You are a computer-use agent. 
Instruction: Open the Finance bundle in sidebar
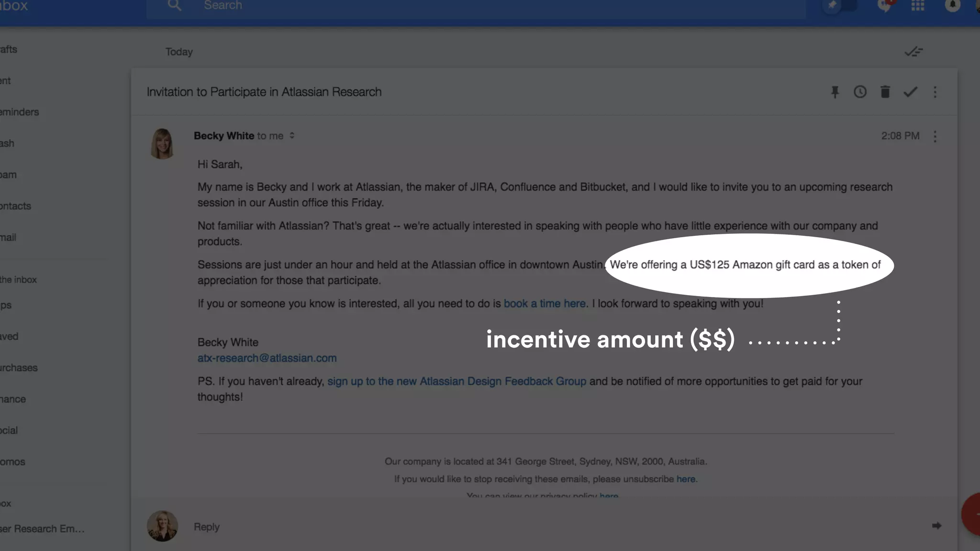13,399
